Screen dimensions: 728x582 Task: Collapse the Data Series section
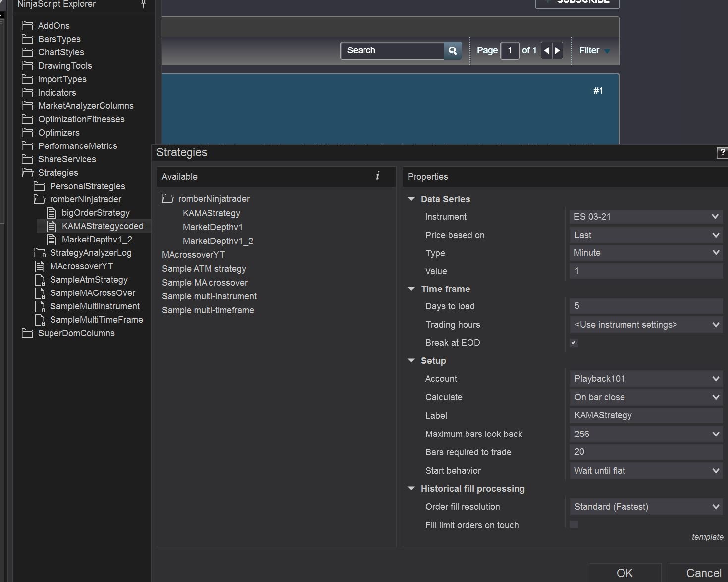(x=411, y=199)
